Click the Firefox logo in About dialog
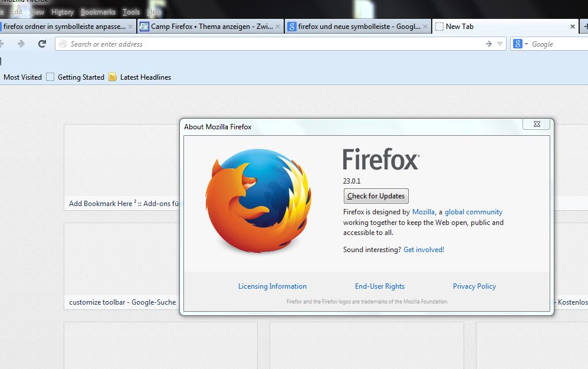The image size is (588, 369). pos(259,201)
